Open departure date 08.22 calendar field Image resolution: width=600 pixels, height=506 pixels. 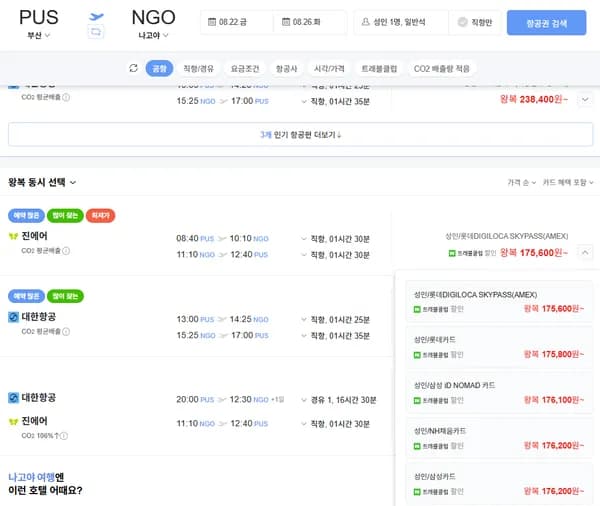(x=236, y=23)
